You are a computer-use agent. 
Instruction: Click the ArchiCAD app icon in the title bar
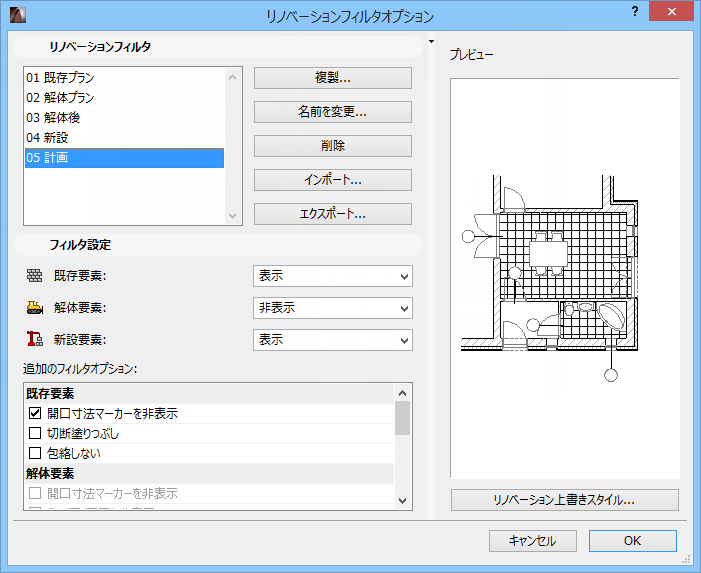[x=18, y=14]
